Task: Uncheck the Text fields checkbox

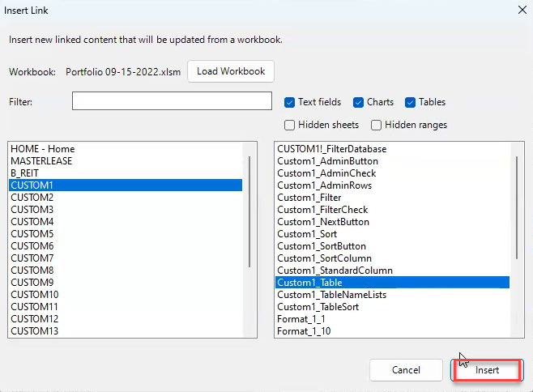Action: click(x=289, y=102)
